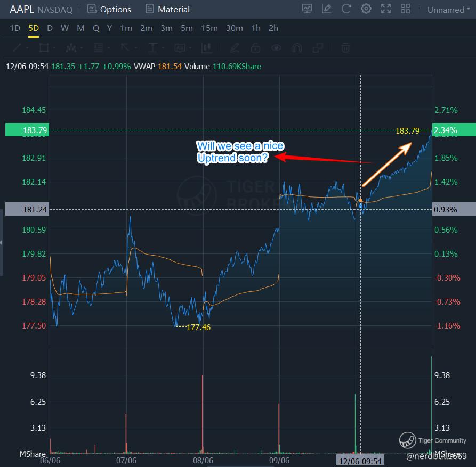Screen dimensions: 476x467
Task: Select the text annotation tool
Action: click(x=180, y=47)
